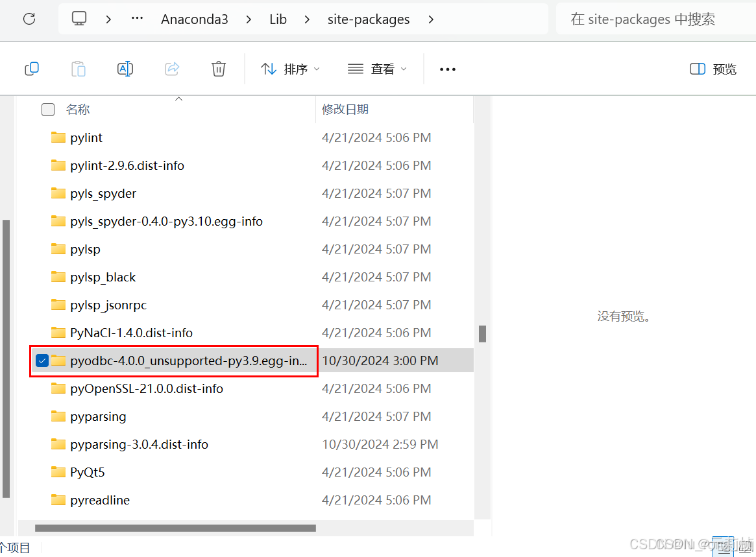Image resolution: width=756 pixels, height=557 pixels.
Task: Select the pyOpenSSL-21.0.0.dist-info folder
Action: click(x=147, y=389)
